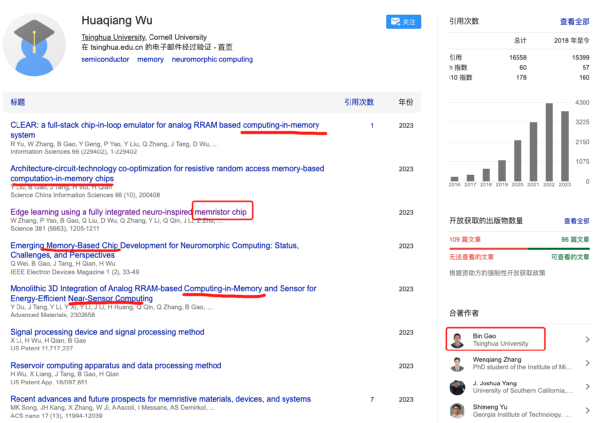Click the graduation cap profile avatar
Viewport: 602px width, 423px height.
34,45
